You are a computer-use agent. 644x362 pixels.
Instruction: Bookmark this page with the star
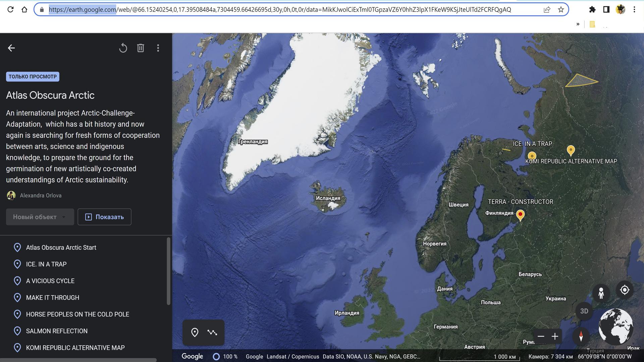pyautogui.click(x=561, y=10)
